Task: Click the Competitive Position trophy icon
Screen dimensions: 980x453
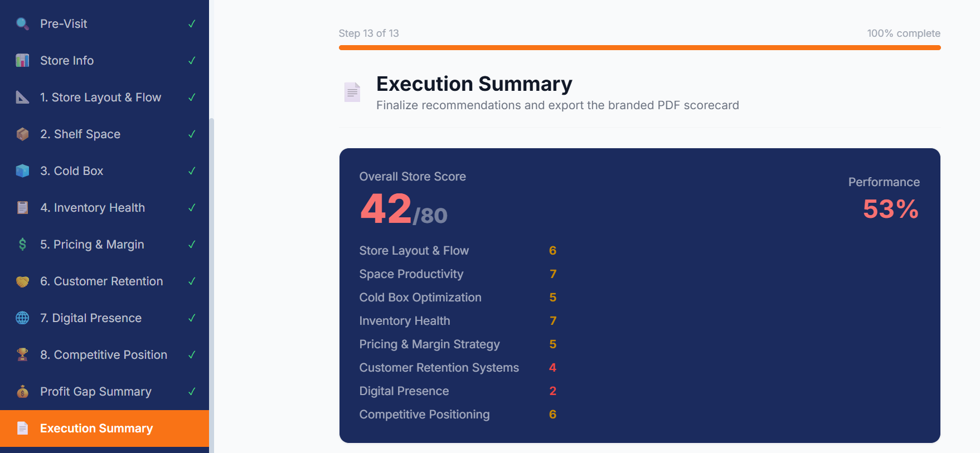Action: point(22,354)
